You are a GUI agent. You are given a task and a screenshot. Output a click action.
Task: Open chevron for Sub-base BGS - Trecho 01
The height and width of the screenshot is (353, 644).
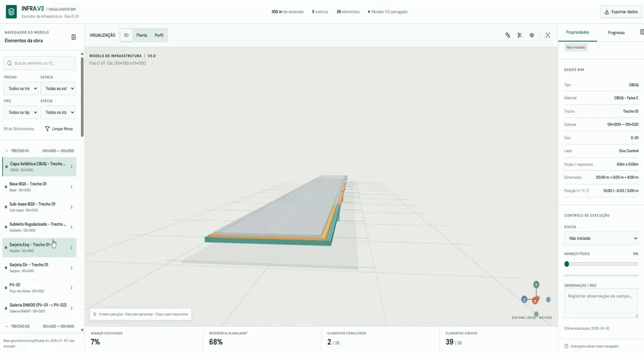(x=71, y=207)
